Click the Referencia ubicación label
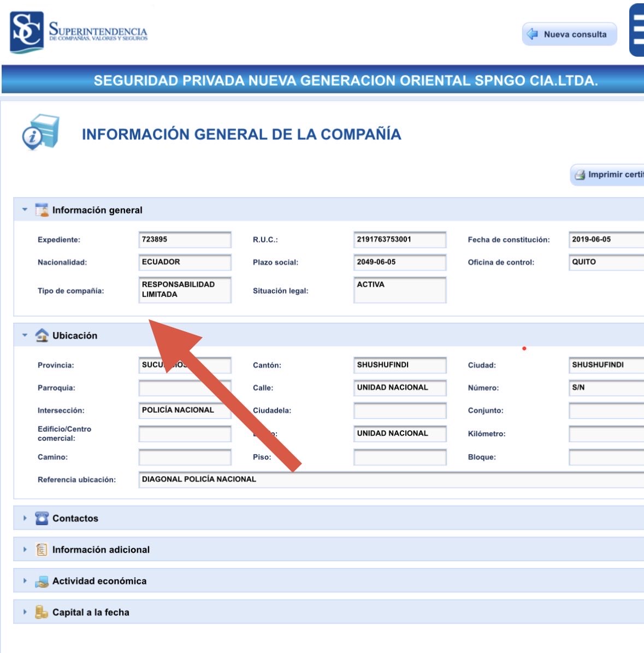 click(x=76, y=480)
